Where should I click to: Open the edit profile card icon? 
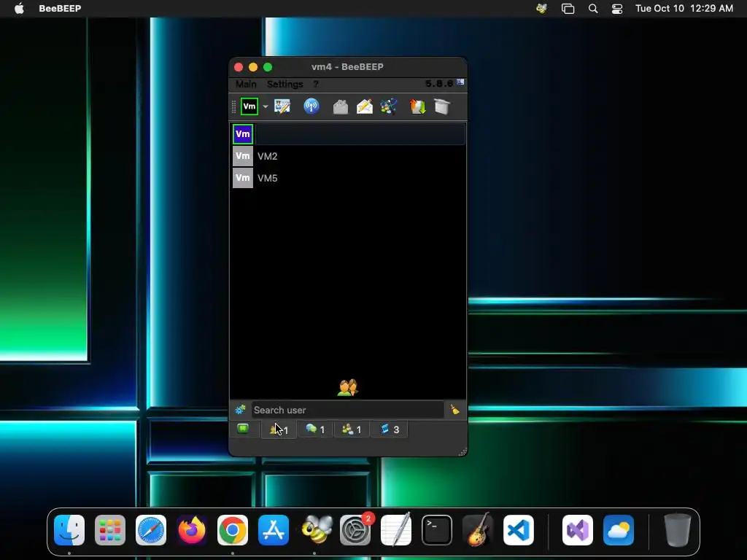282,106
